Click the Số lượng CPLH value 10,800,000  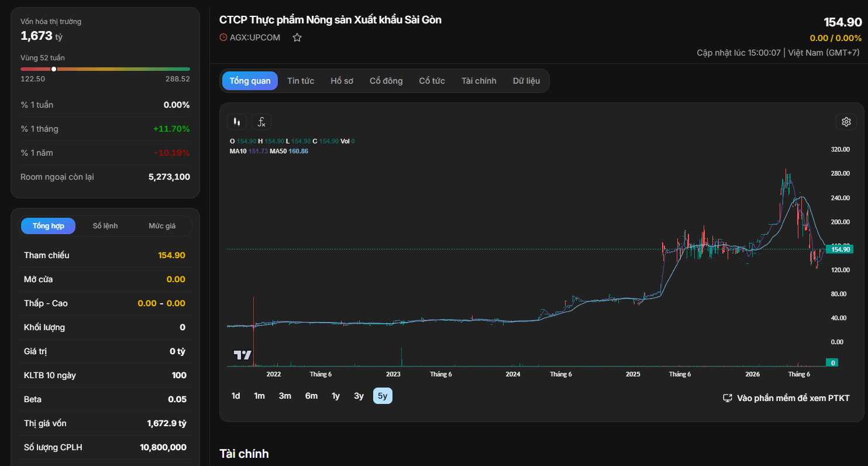pyautogui.click(x=163, y=447)
